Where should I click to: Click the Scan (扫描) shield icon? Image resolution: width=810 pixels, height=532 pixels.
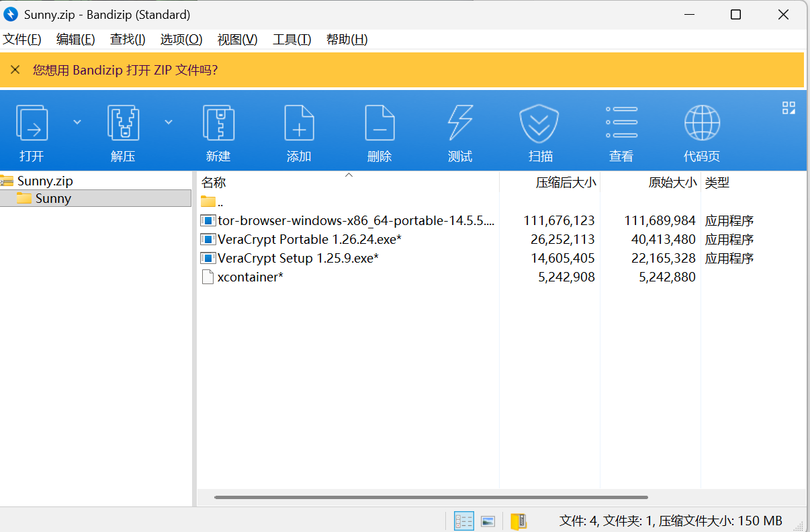pyautogui.click(x=540, y=124)
